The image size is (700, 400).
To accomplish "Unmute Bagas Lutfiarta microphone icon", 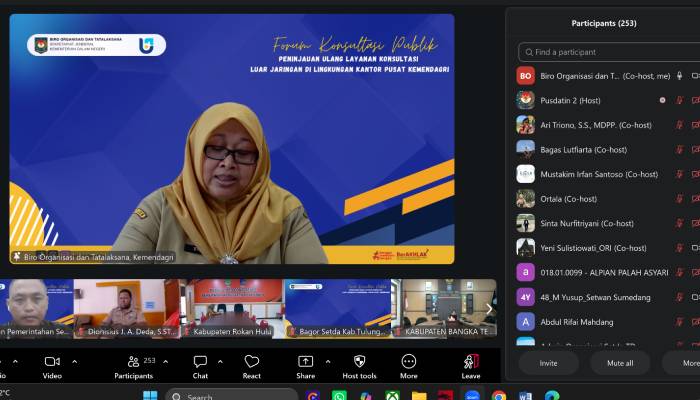I will (x=679, y=150).
